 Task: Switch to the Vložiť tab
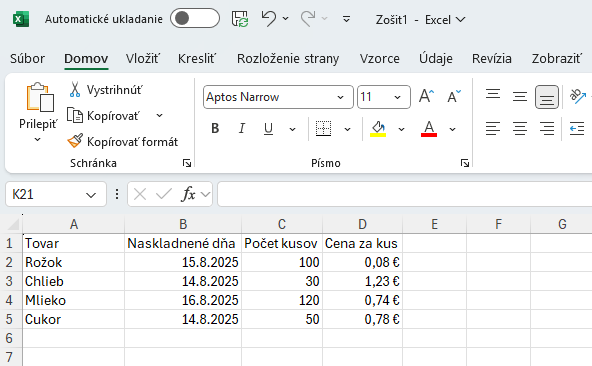click(x=143, y=59)
